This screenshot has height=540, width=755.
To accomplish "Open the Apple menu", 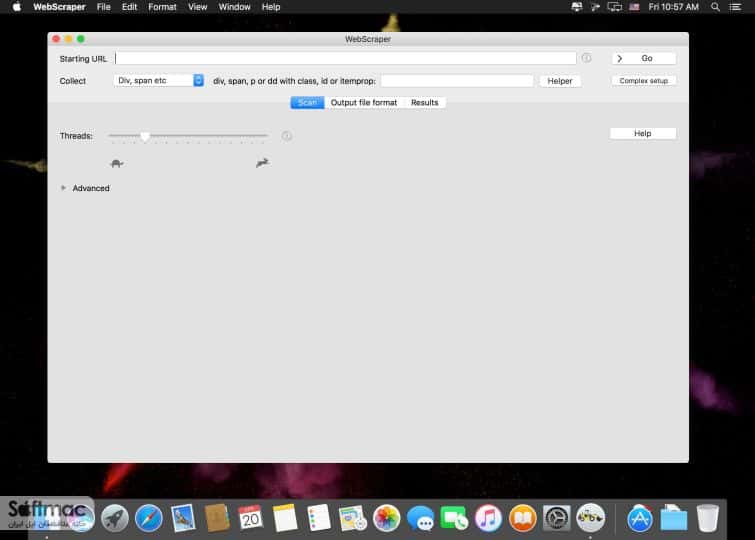I will click(16, 7).
